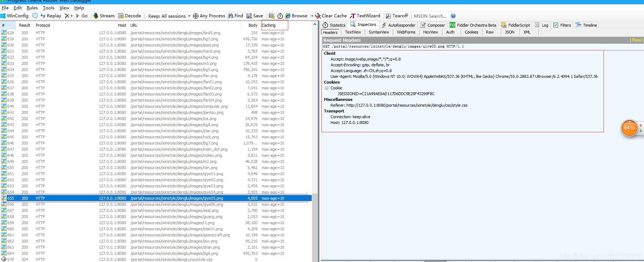The width and height of the screenshot is (644, 262).
Task: Switch to the Statistics tab
Action: coord(334,25)
